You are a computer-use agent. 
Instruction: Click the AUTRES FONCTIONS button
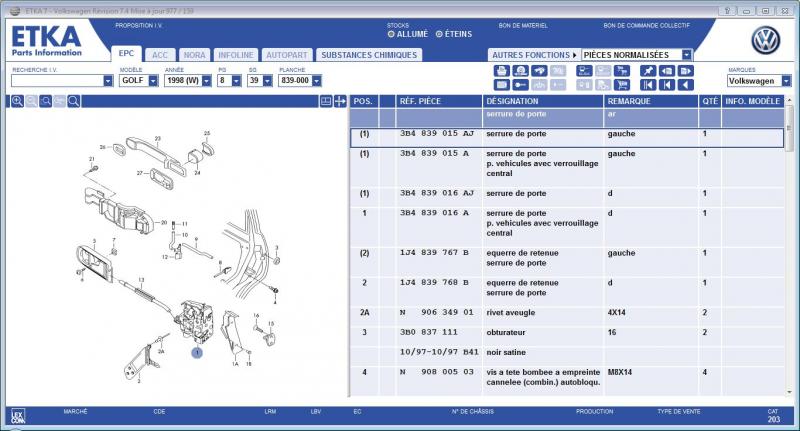pyautogui.click(x=534, y=55)
